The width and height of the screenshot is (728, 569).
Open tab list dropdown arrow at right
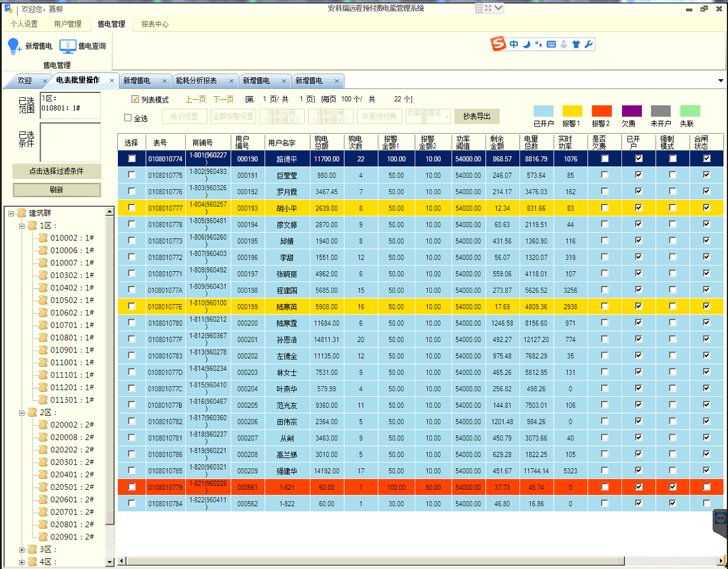pos(721,81)
